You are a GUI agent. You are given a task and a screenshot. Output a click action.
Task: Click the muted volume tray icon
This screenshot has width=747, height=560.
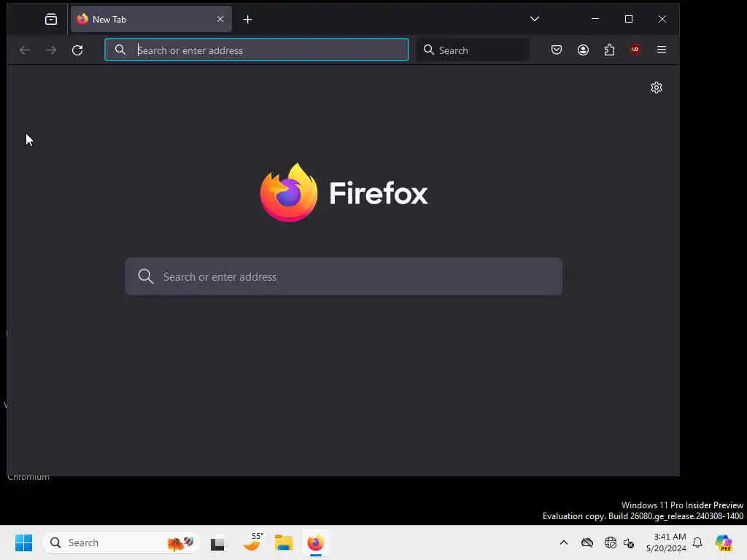point(629,542)
